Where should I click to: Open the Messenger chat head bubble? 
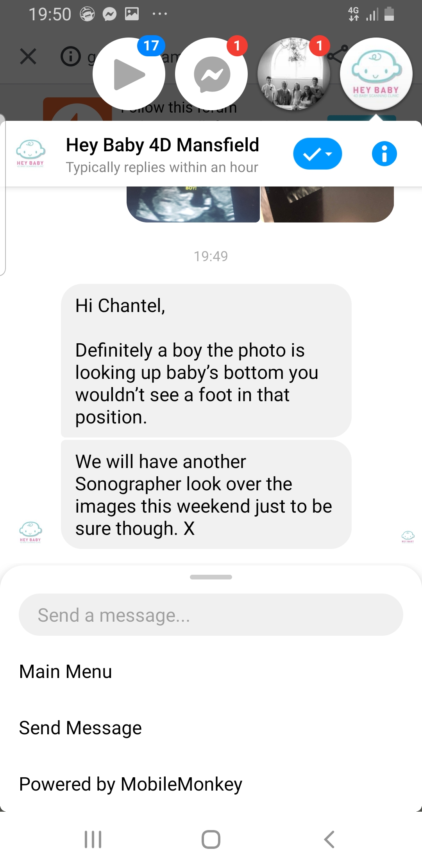(x=211, y=74)
